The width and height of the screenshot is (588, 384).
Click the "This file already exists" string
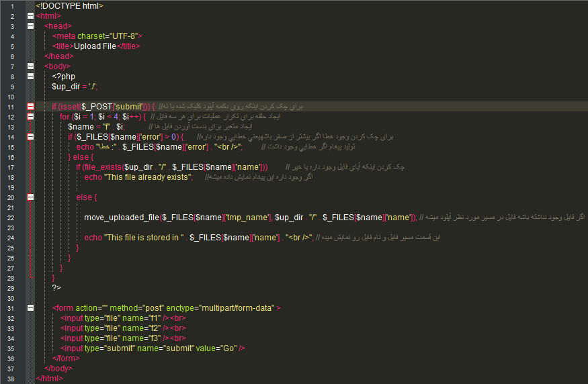point(149,177)
